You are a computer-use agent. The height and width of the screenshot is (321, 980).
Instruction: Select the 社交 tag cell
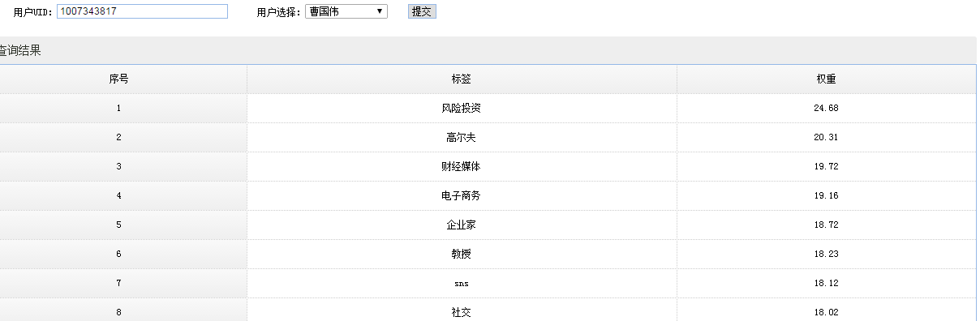click(462, 311)
